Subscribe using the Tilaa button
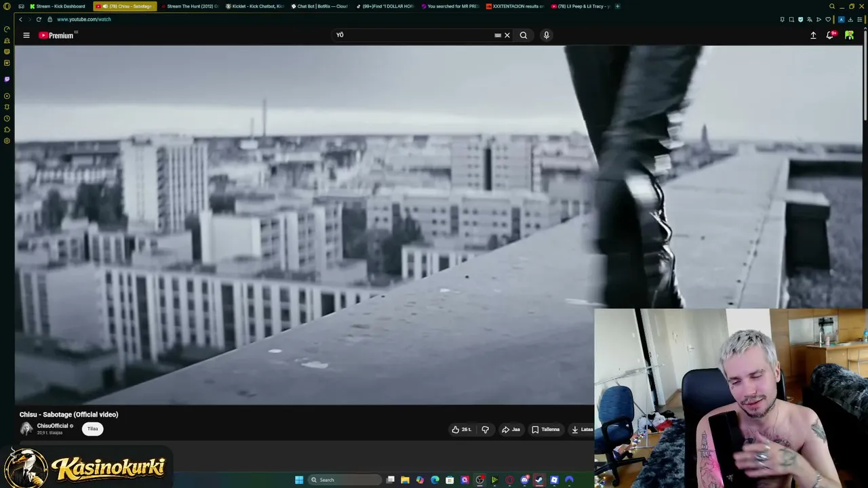Screen dimensions: 868x488 click(93, 428)
